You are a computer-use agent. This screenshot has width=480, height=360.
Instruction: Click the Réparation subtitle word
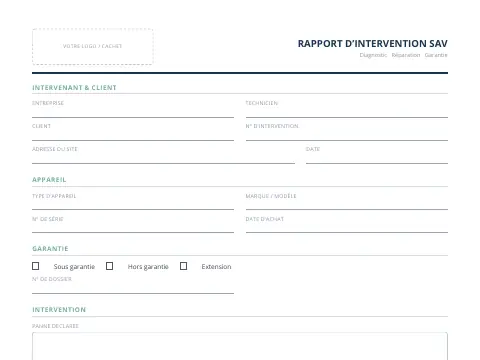[406, 55]
